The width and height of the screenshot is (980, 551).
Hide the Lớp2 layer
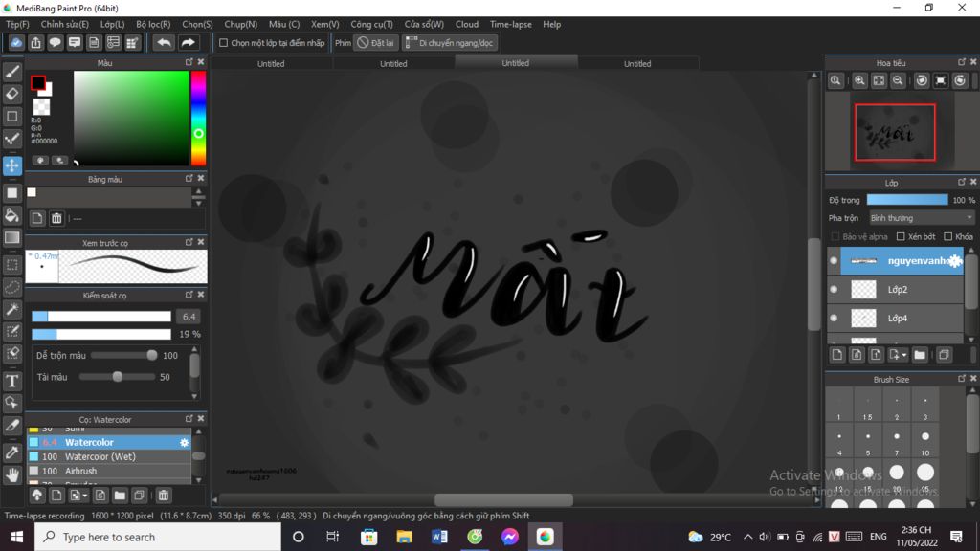pos(834,289)
